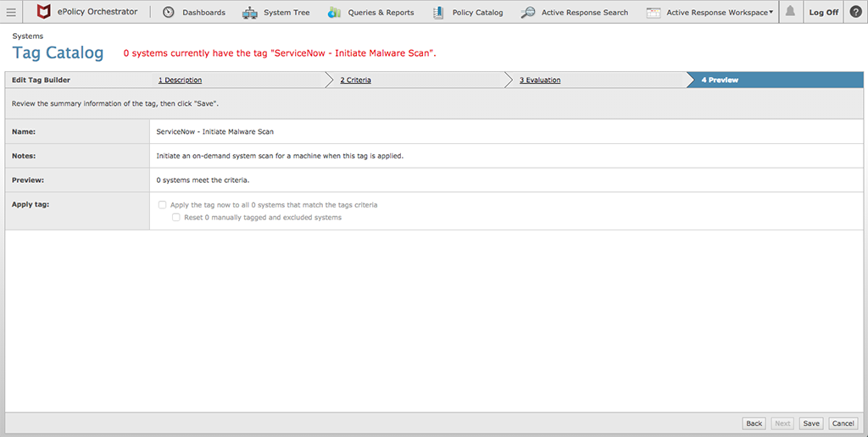
Task: Save the tag
Action: coord(811,423)
